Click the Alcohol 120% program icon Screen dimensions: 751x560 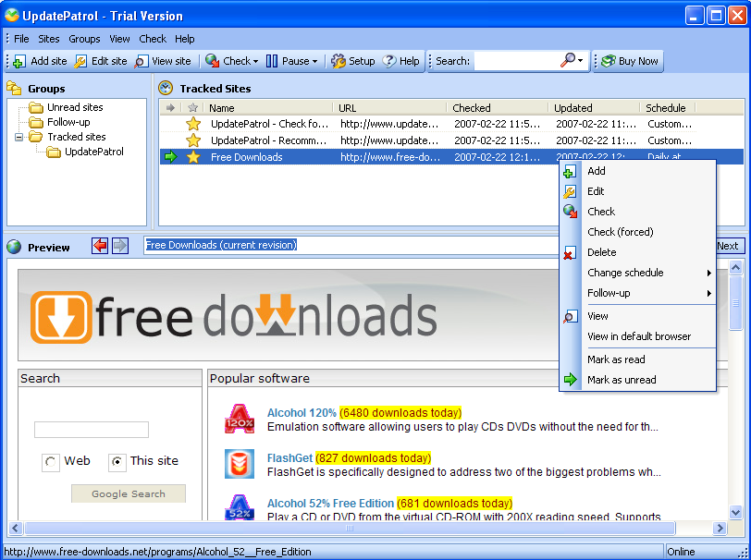pyautogui.click(x=240, y=419)
